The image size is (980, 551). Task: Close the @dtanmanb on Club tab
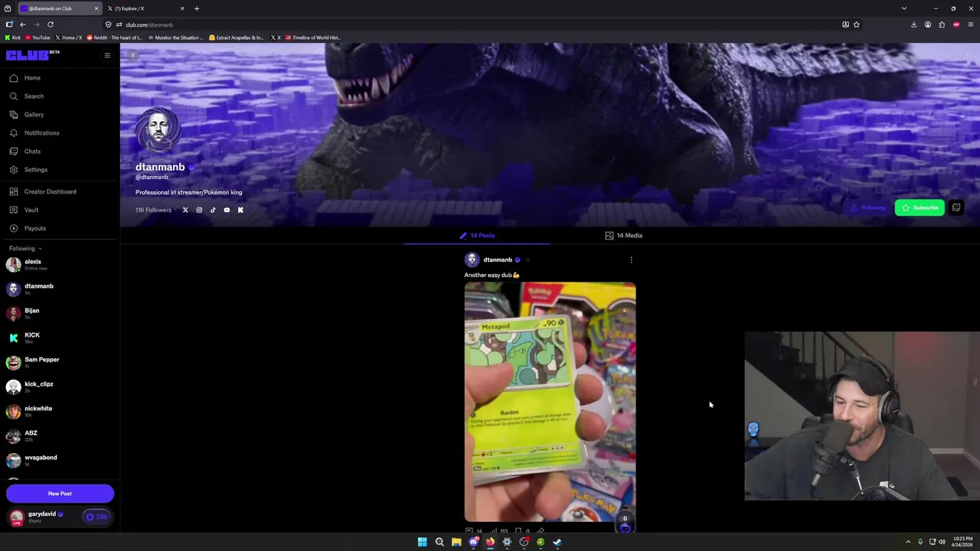click(x=96, y=8)
